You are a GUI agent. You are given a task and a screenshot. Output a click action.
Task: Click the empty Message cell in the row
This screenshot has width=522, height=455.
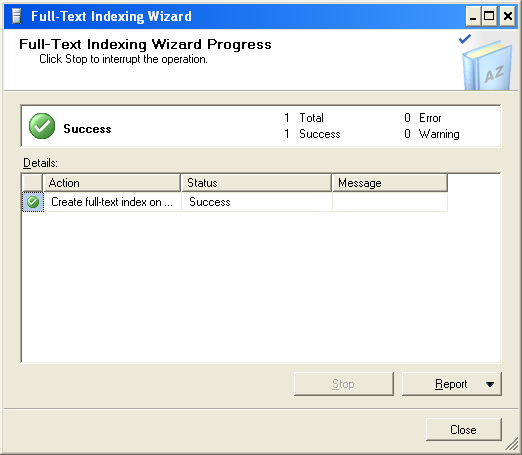coord(390,202)
